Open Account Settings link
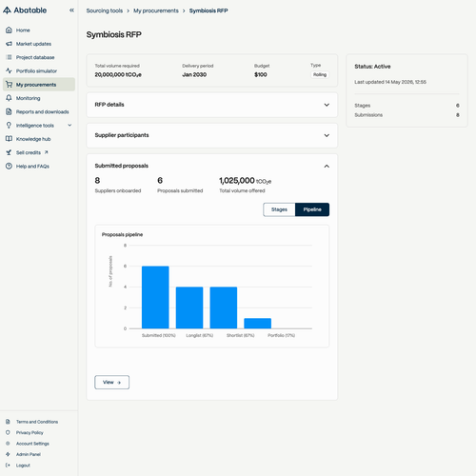 pyautogui.click(x=32, y=444)
